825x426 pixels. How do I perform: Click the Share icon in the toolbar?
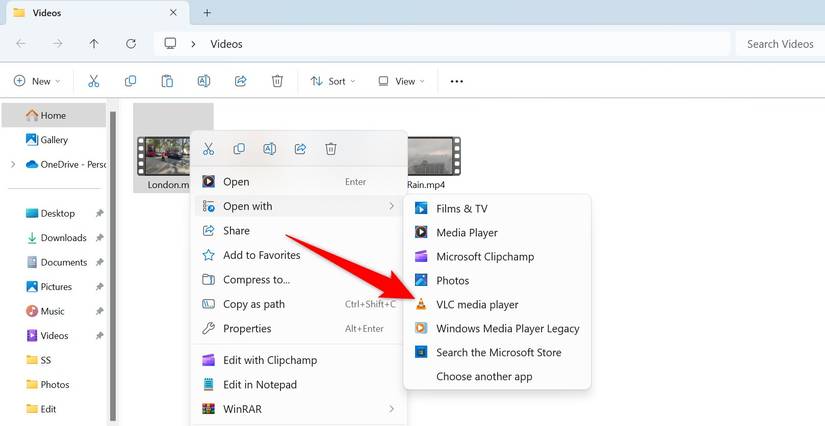point(240,81)
